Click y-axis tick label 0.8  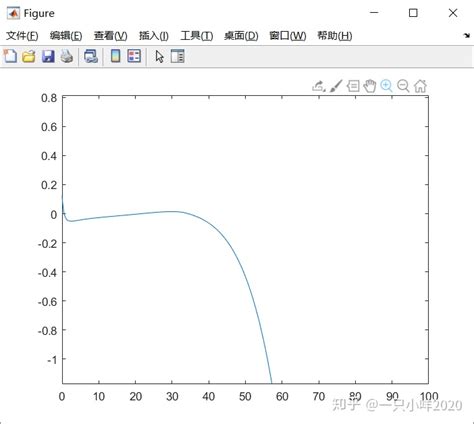pyautogui.click(x=49, y=98)
